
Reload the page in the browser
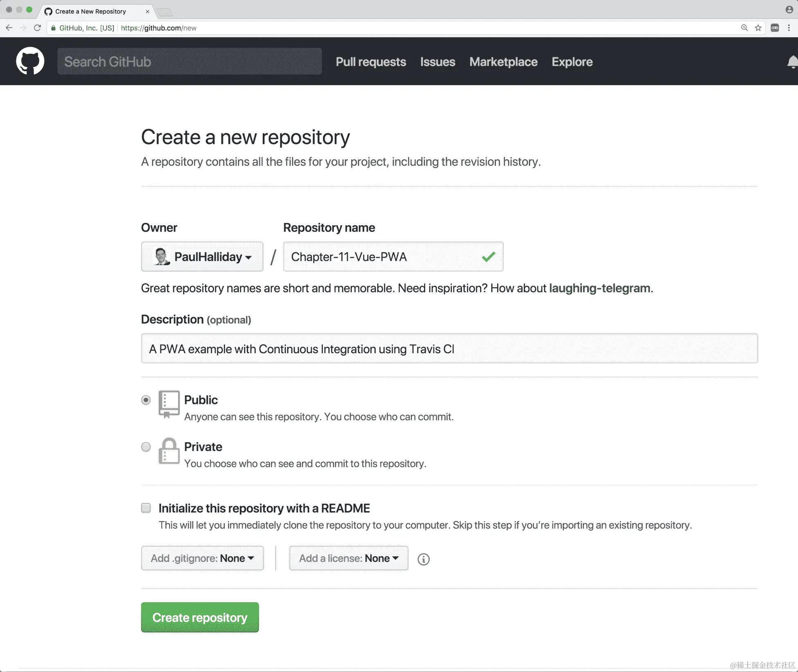(x=37, y=28)
